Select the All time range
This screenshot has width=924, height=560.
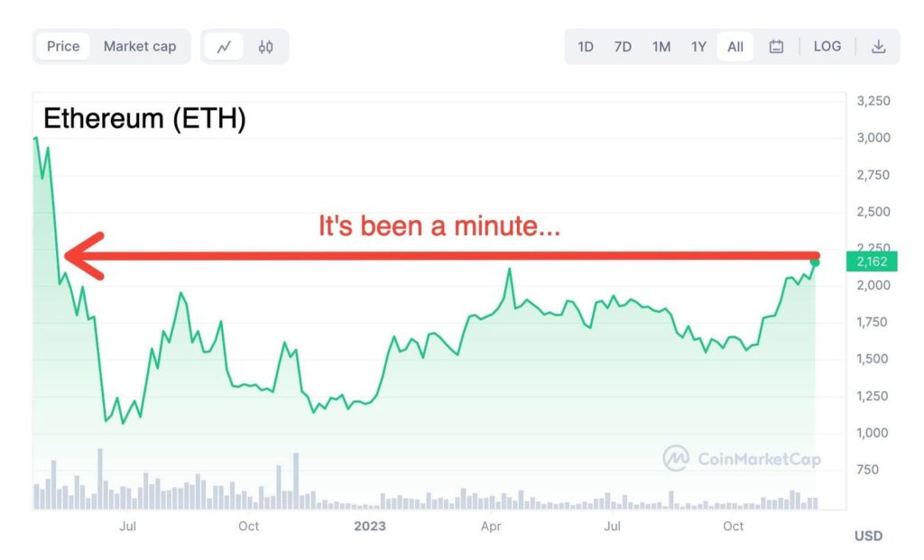pos(735,47)
